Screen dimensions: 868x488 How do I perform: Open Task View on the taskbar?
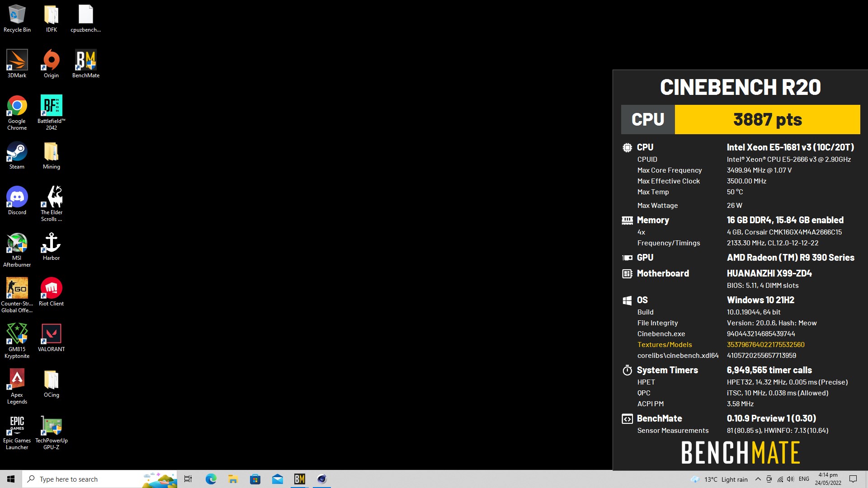(x=188, y=479)
